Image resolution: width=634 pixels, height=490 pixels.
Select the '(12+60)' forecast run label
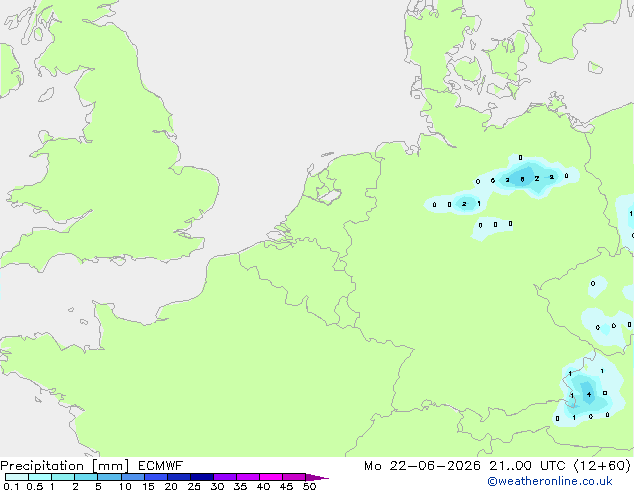coord(602,466)
